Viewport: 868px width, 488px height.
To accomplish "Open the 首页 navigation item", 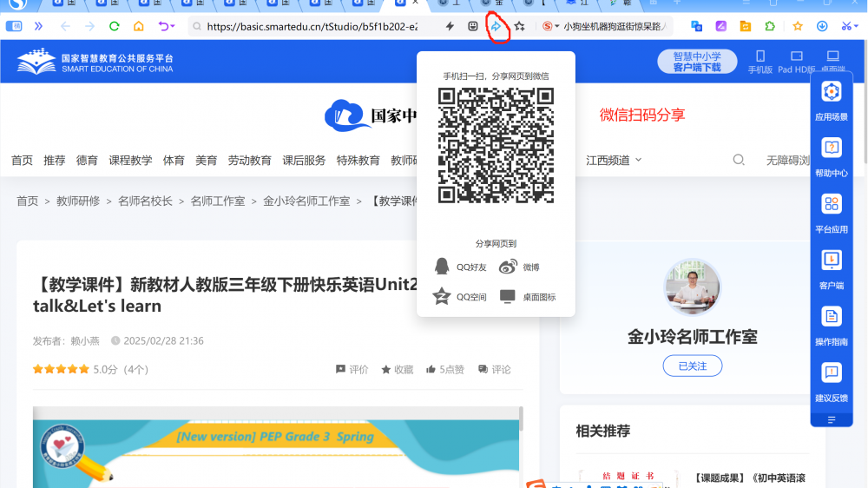I will 23,160.
